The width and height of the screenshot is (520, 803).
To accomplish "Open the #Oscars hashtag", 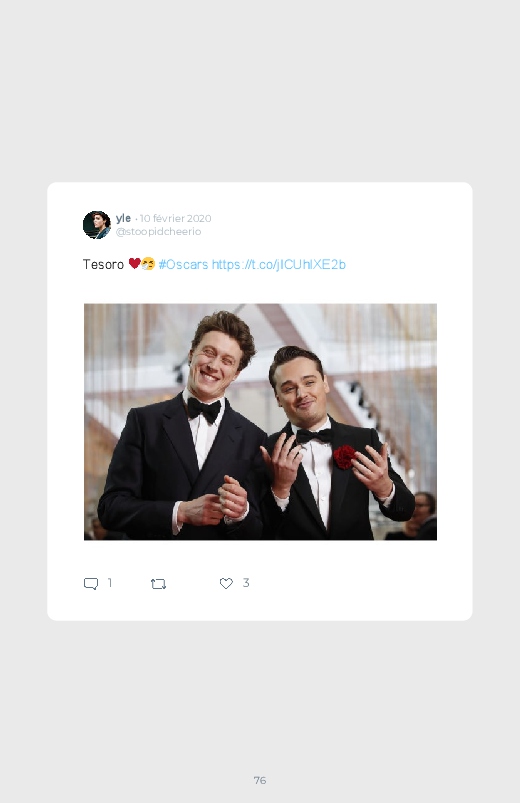I will click(x=183, y=264).
